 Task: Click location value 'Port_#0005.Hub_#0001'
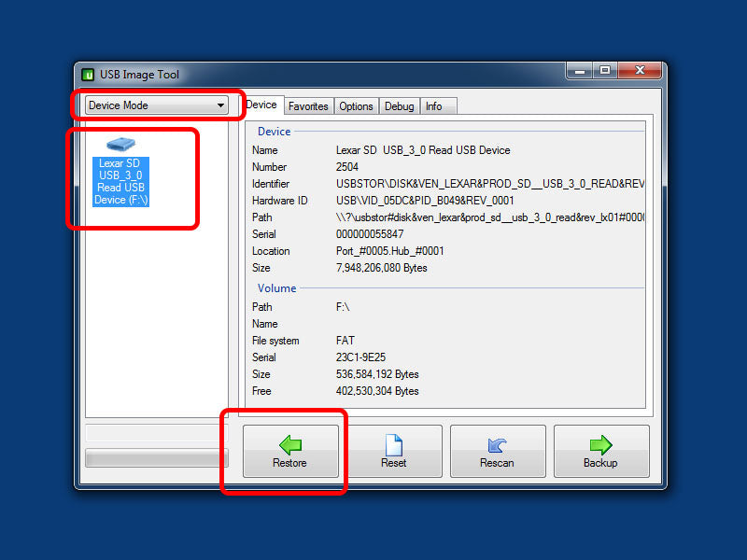coord(389,251)
